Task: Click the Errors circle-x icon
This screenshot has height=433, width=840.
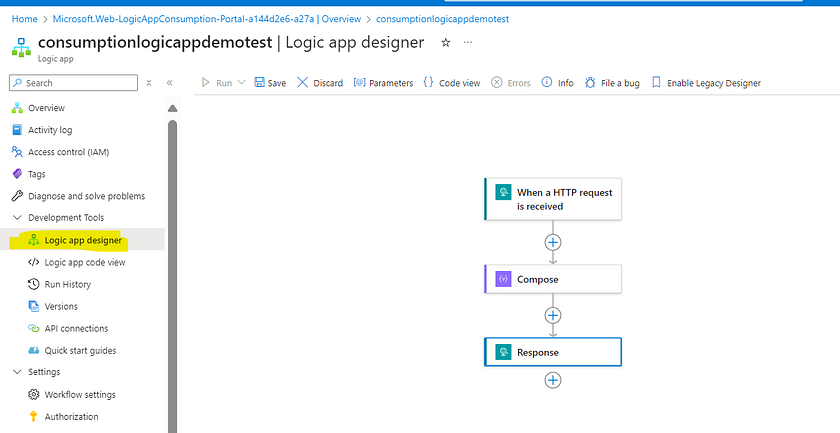Action: [497, 83]
